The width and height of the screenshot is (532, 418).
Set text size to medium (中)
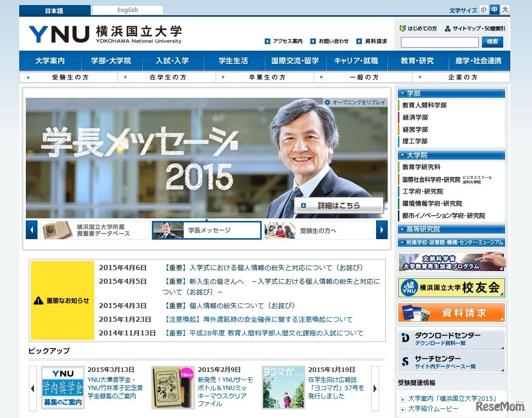coord(495,10)
